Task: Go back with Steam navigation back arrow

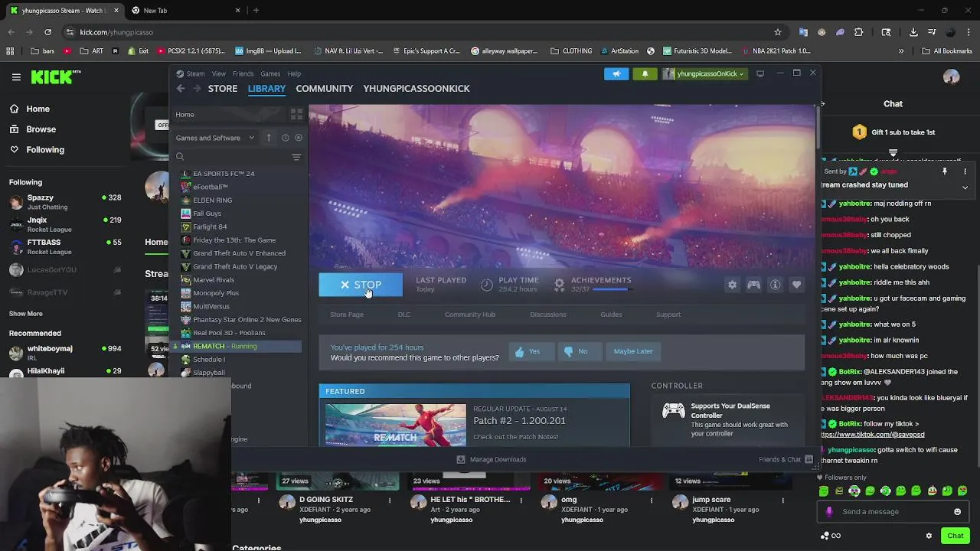Action: click(181, 89)
